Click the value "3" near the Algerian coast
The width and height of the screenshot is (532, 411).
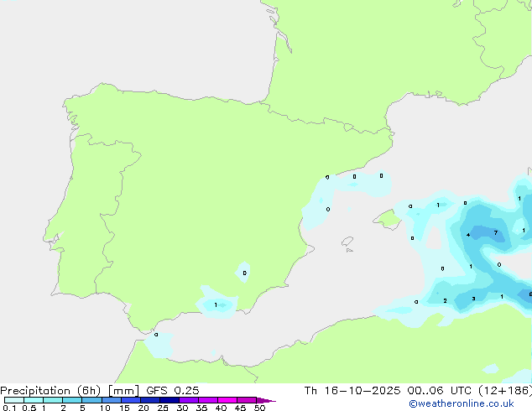473,299
